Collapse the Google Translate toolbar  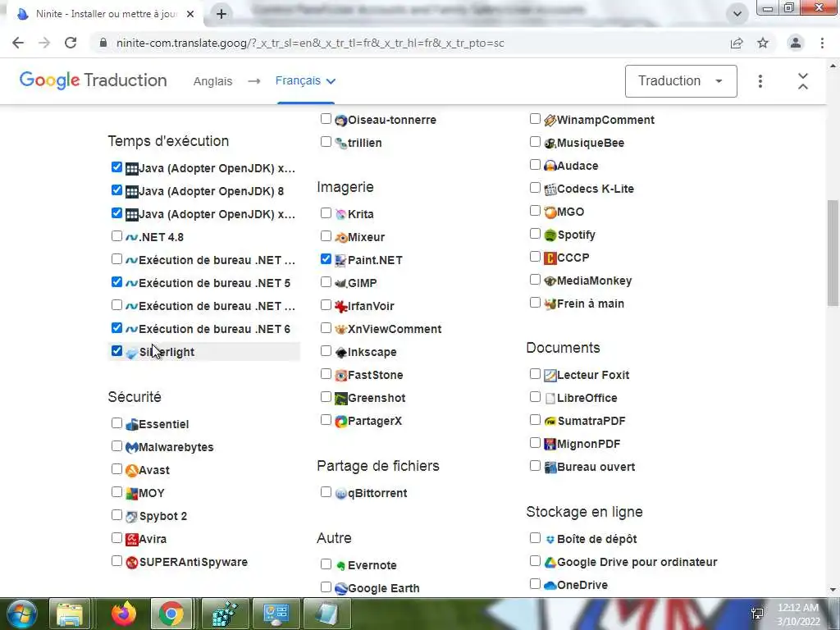click(802, 81)
